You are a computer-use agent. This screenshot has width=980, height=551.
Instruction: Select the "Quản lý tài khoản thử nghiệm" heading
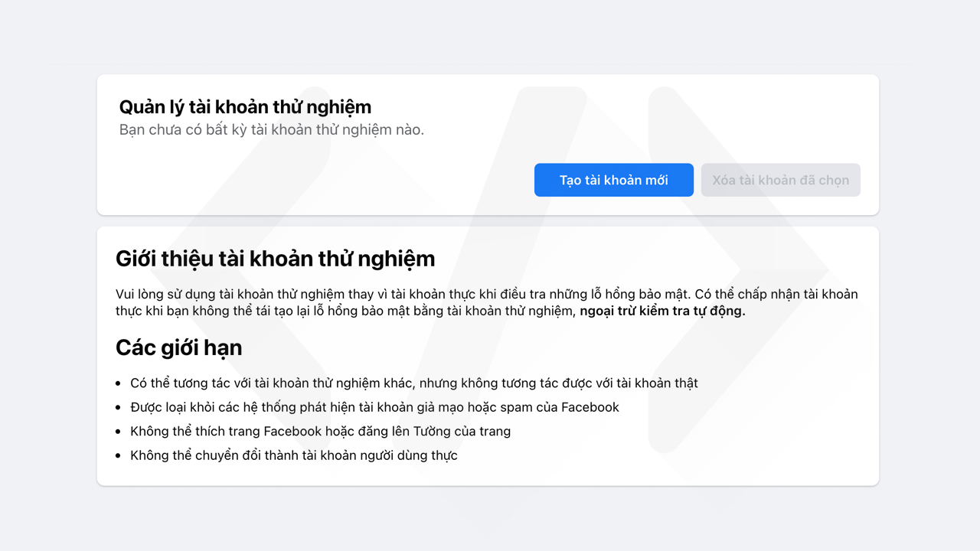coord(245,106)
